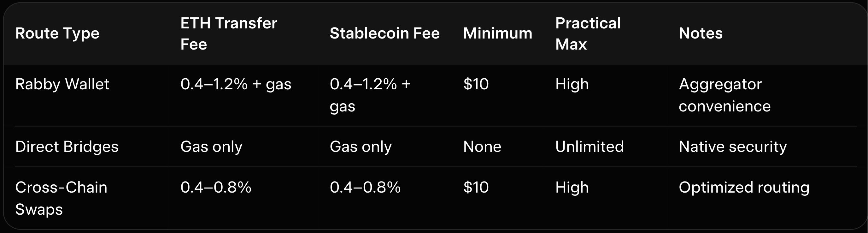The width and height of the screenshot is (868, 233).
Task: Click Cross-Chain Swaps' $10 minimum cell
Action: [x=476, y=188]
